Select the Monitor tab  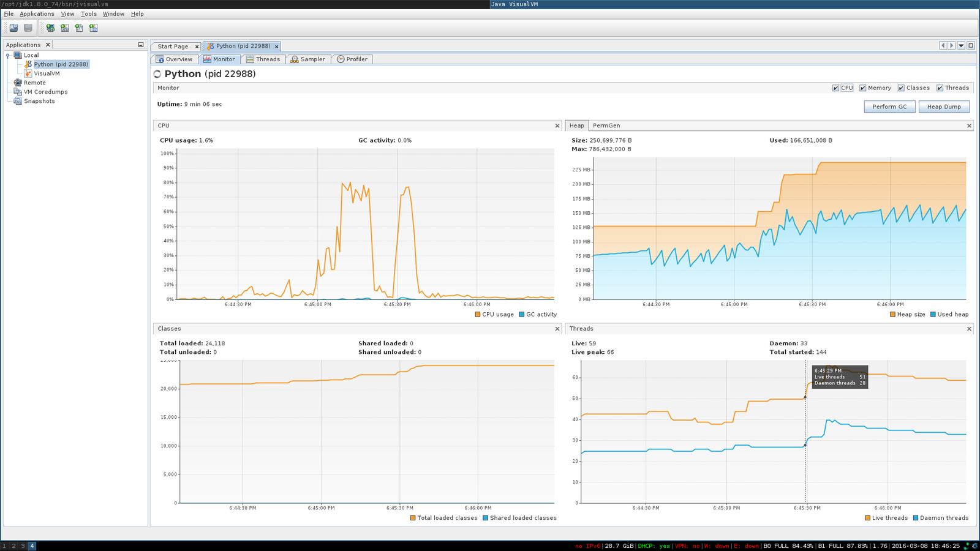[x=219, y=59]
